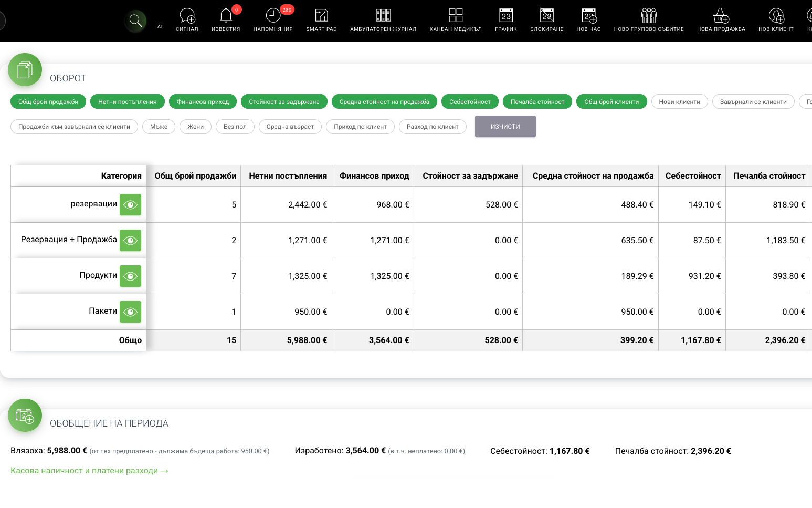
Task: Click the ИЗЧИСТИ clear button
Action: (505, 127)
